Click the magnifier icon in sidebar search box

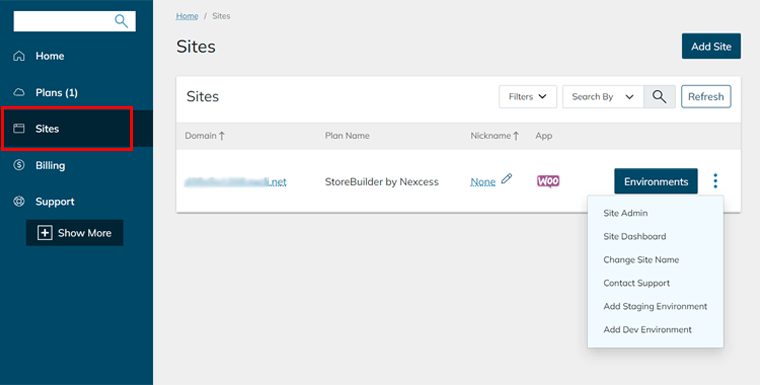click(121, 21)
